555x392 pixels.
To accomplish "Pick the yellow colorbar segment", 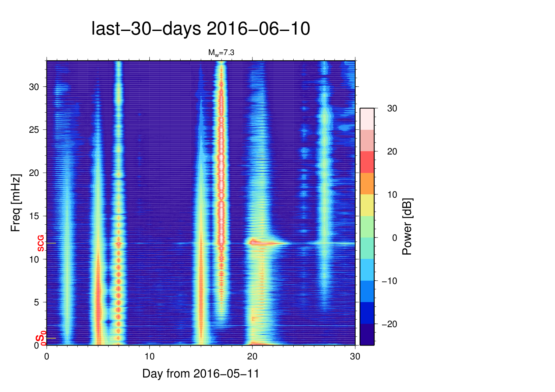I will (x=367, y=205).
